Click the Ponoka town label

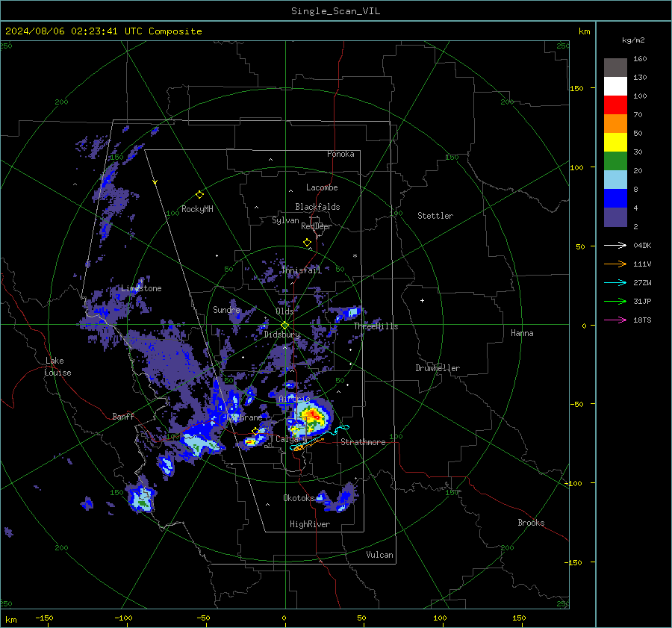[340, 154]
